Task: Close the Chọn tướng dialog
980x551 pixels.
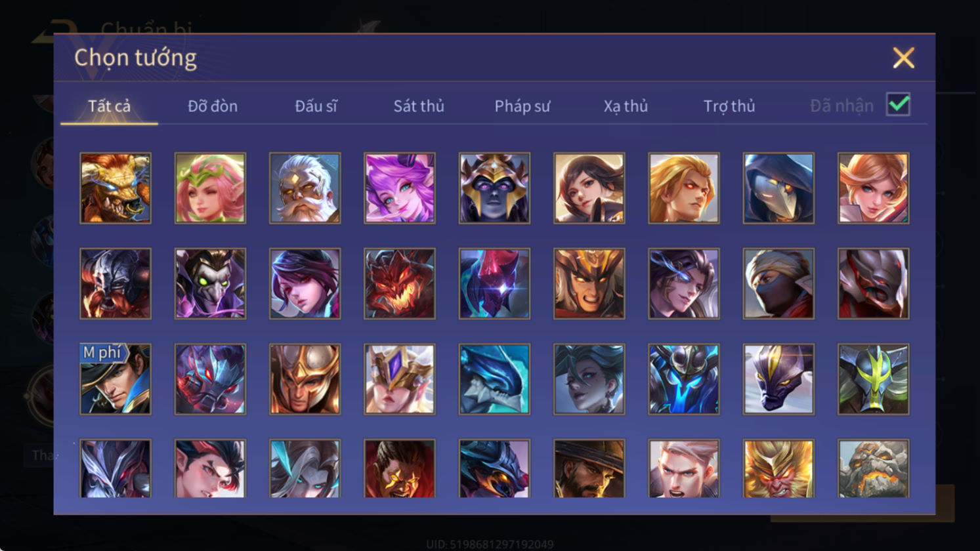Action: [x=903, y=58]
